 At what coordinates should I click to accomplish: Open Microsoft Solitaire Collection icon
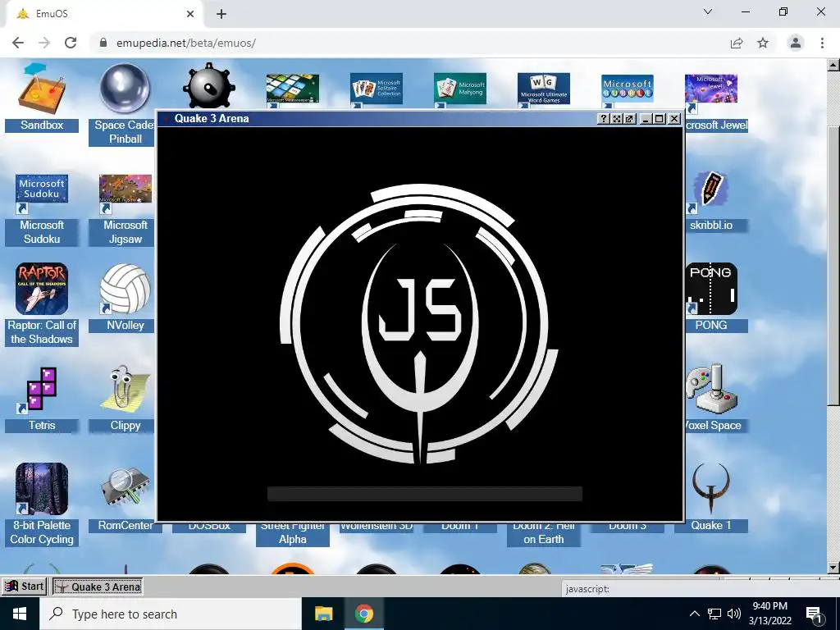(x=376, y=89)
